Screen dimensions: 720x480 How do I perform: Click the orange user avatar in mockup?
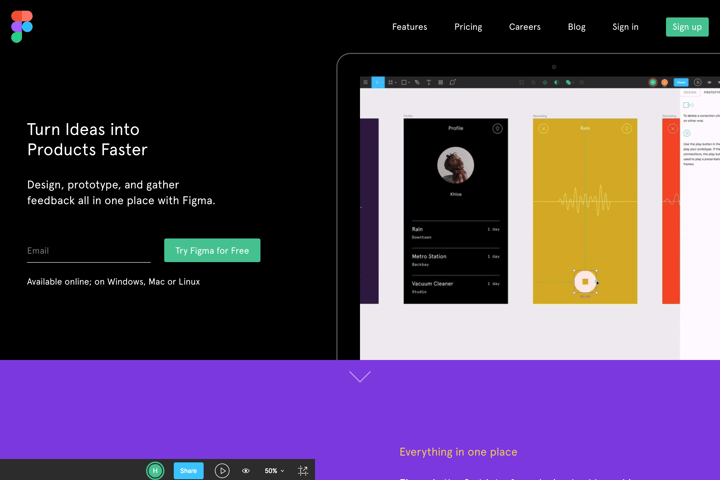click(664, 82)
